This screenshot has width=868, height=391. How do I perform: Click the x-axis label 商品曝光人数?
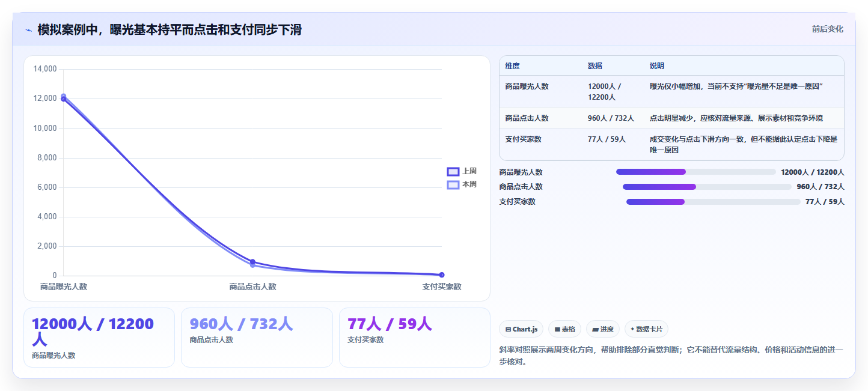click(x=64, y=287)
